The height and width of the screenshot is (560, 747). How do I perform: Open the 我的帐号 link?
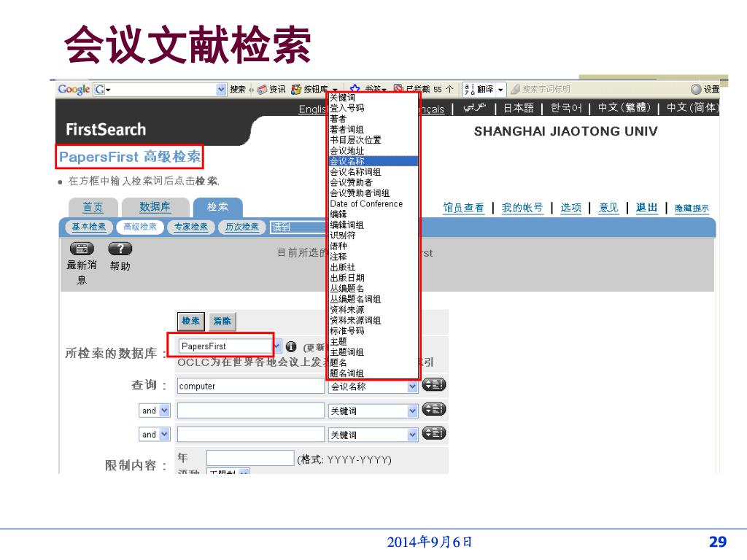522,208
